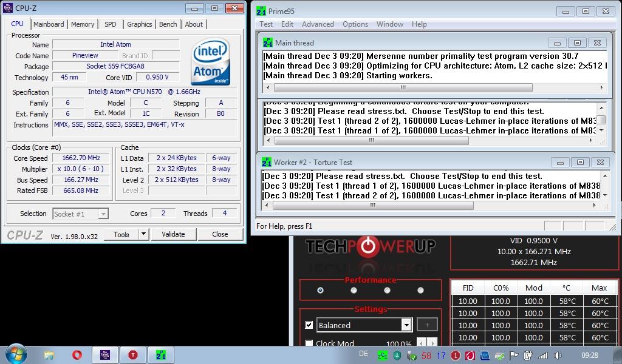Screen dimensions: 622x364
Task: Click the C0% column header
Action: 501,288
